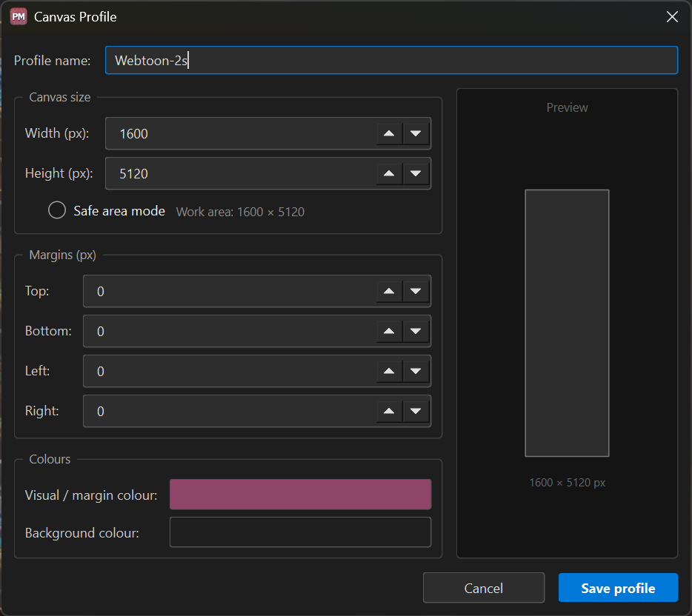Increase Height with the up arrow
692x616 pixels.
(389, 174)
